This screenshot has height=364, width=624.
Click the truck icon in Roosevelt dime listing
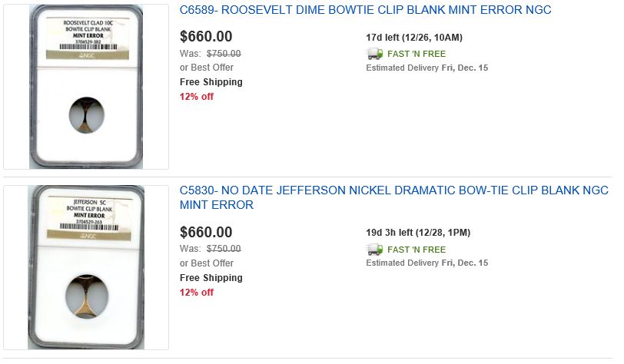[x=374, y=54]
